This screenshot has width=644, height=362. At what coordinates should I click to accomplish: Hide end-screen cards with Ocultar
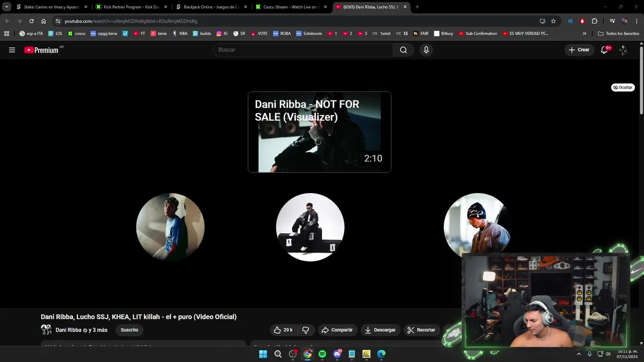pos(623,87)
